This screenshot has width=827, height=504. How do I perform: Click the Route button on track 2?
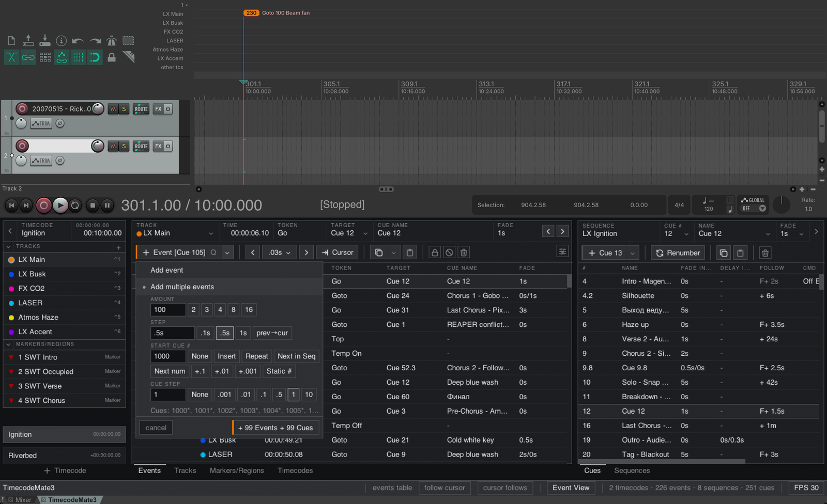(141, 146)
